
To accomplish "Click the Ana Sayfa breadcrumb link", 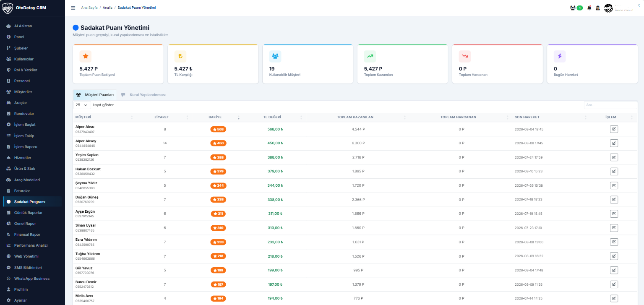I will click(x=89, y=8).
